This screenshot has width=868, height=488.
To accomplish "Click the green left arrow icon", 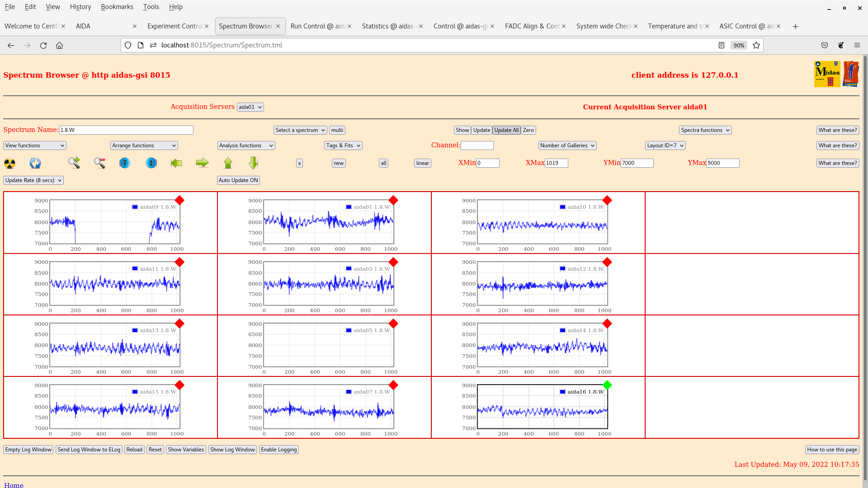I will [x=176, y=163].
